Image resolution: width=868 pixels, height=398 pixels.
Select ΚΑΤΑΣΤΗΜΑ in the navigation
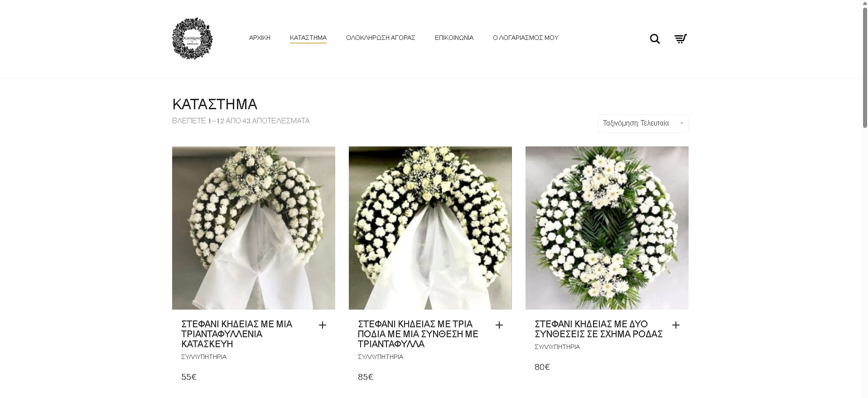pos(308,38)
